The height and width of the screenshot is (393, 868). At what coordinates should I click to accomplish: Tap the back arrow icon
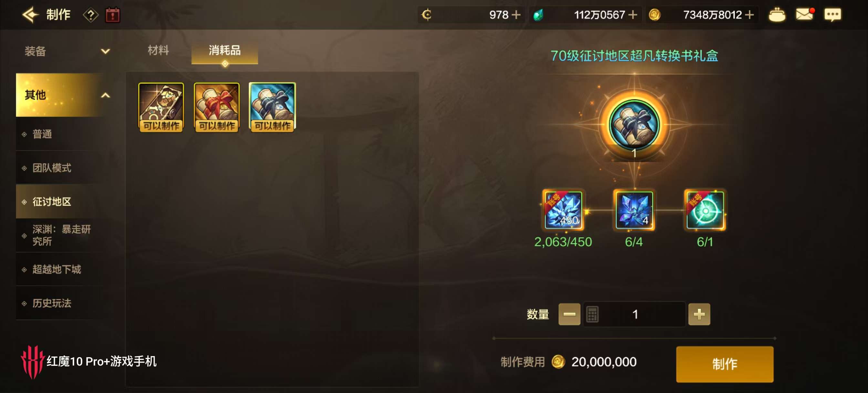pos(31,15)
